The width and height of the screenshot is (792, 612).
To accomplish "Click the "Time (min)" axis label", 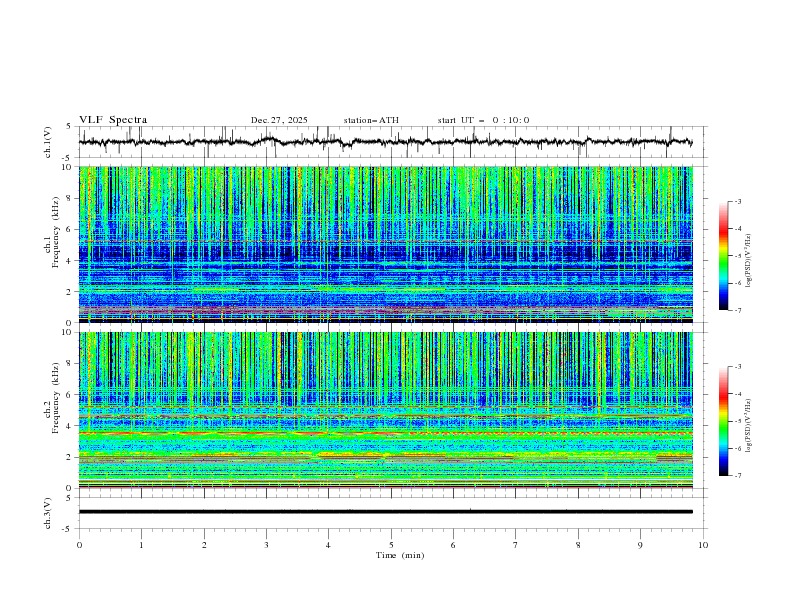I will (400, 555).
